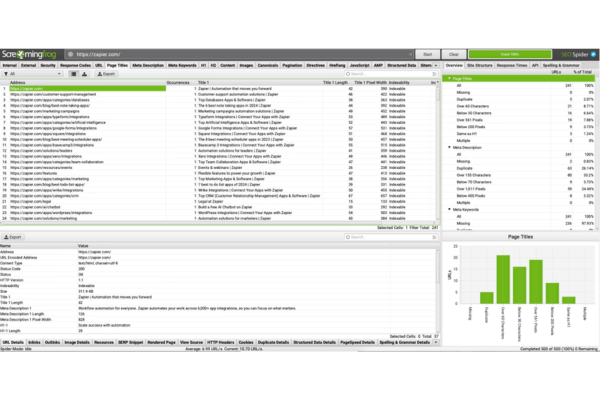
Task: Click 'Build a free AI Chatbot on Zapier' title
Action: point(225,207)
